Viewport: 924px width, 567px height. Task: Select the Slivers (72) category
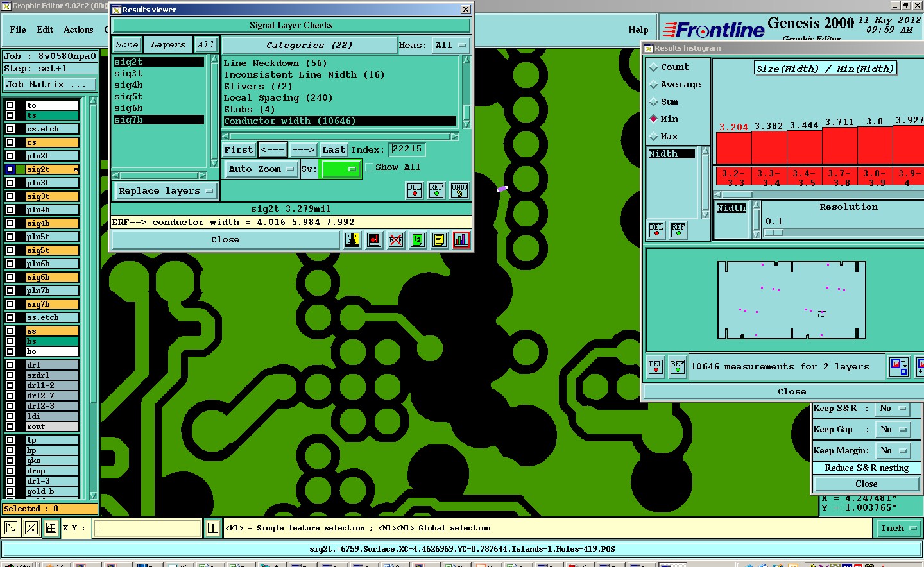258,87
